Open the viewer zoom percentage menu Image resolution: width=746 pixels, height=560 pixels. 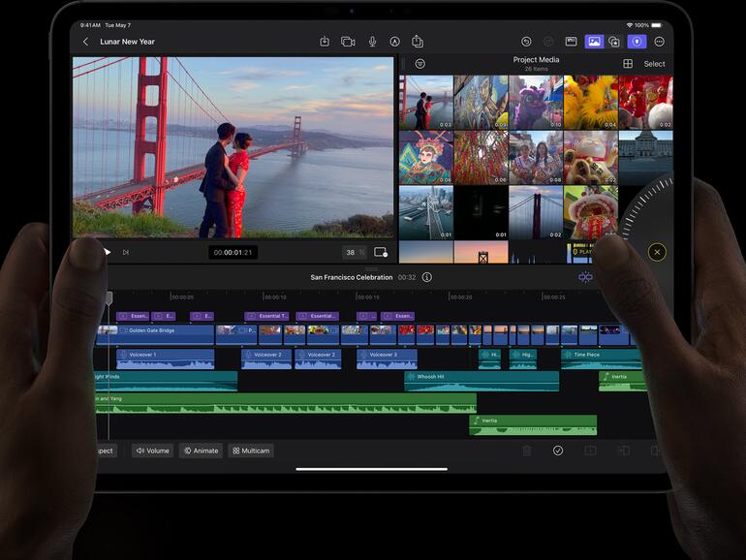pos(354,252)
